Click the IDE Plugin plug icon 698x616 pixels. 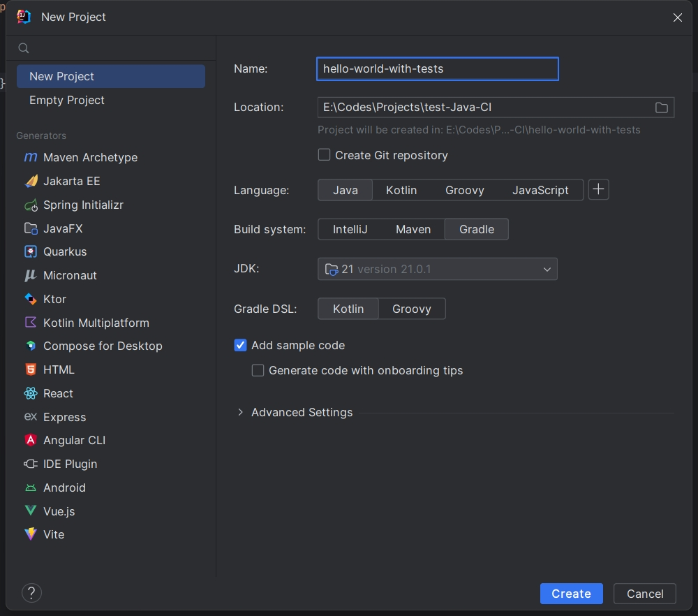(31, 464)
